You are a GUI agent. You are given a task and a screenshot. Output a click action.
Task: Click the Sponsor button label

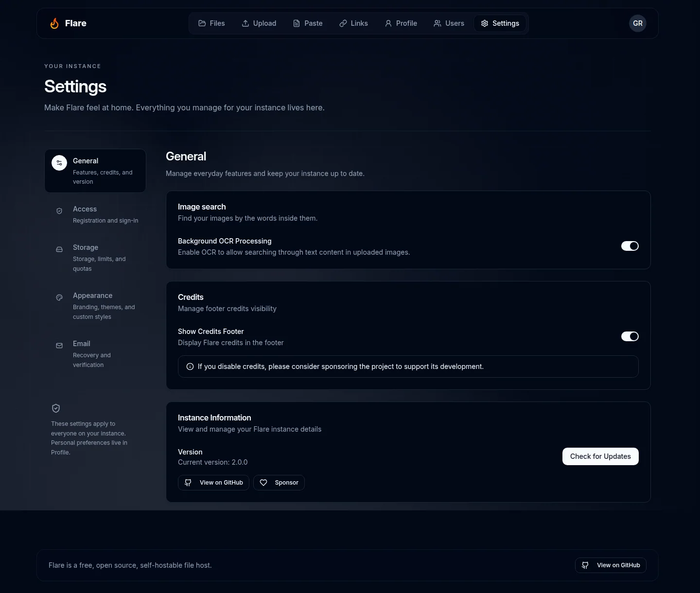click(287, 483)
